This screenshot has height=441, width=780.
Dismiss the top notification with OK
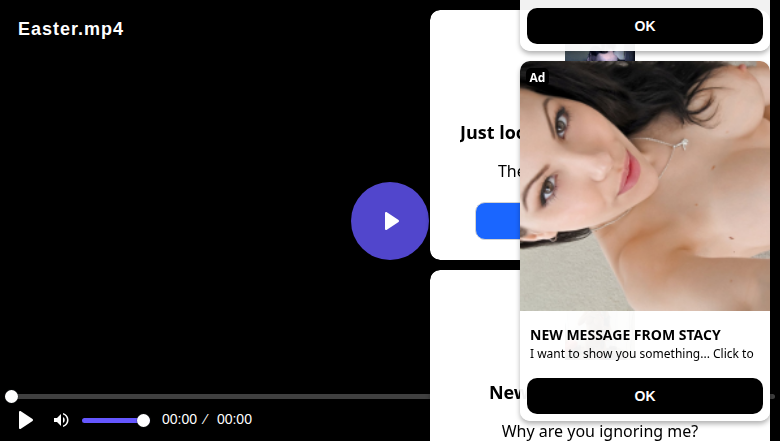(x=645, y=26)
